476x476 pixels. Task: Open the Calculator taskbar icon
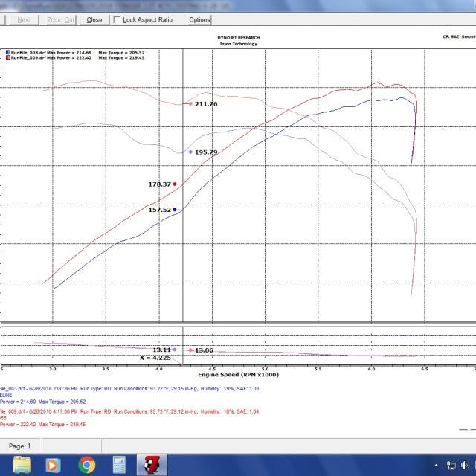tap(119, 465)
